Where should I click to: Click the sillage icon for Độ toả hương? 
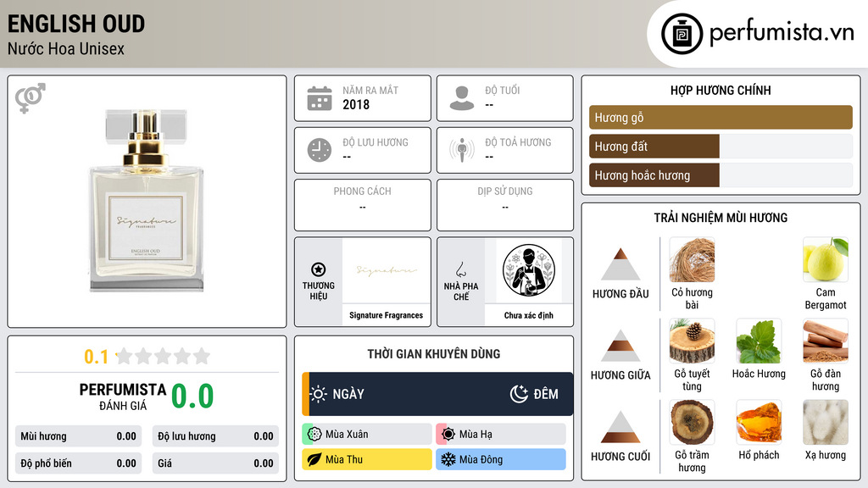click(462, 150)
